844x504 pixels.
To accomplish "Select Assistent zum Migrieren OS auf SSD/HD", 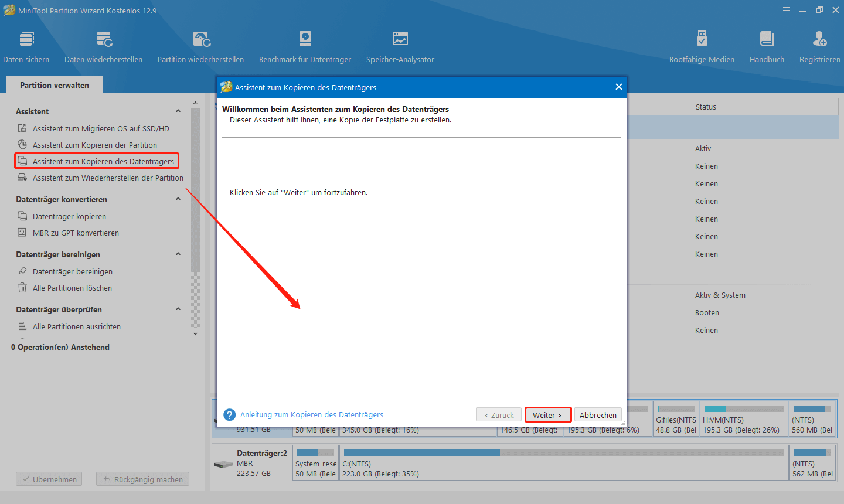I will pyautogui.click(x=101, y=128).
